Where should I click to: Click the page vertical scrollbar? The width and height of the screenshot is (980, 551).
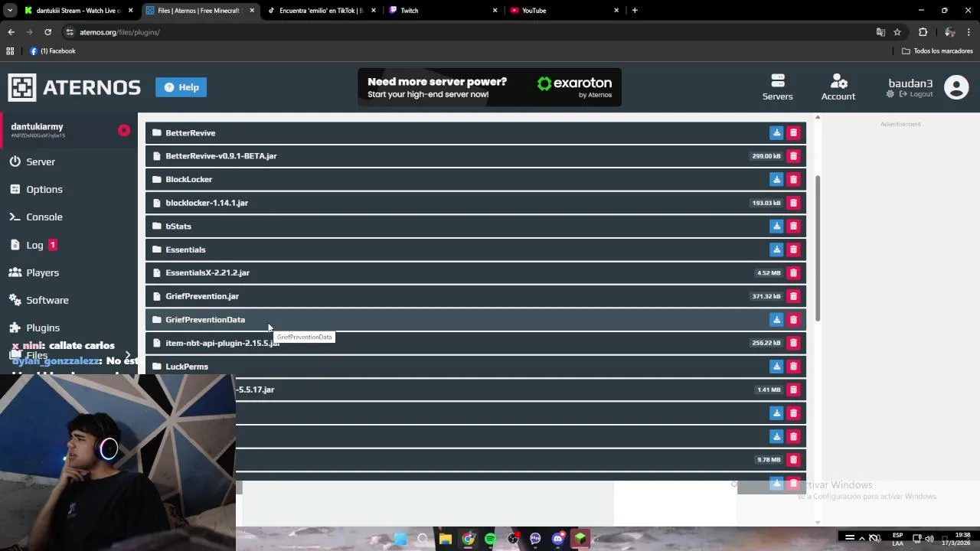[818, 249]
